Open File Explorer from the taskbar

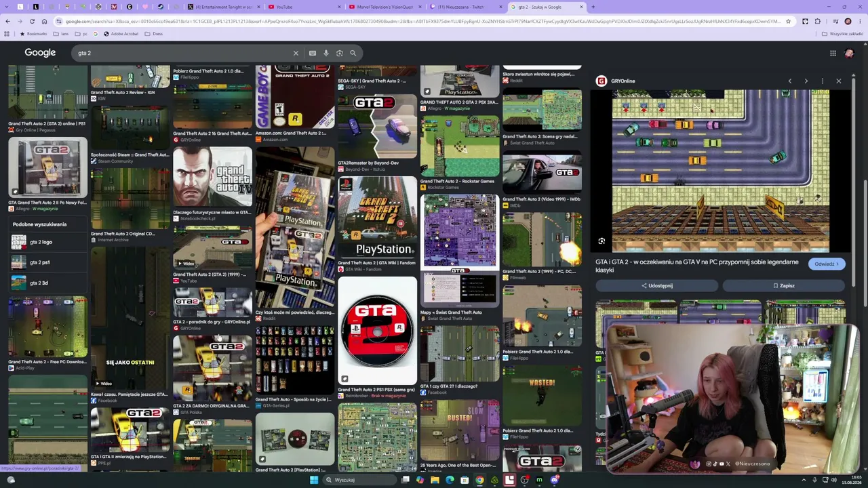(x=435, y=480)
